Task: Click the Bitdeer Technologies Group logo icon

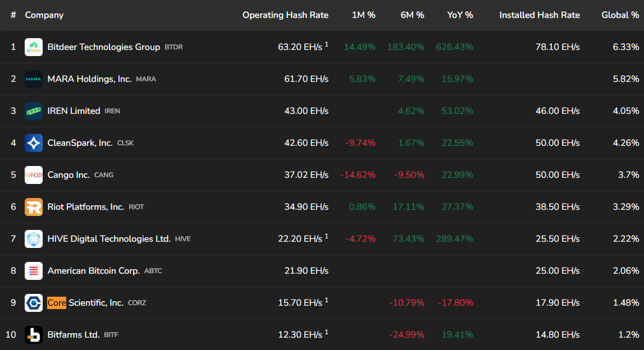Action: click(34, 47)
